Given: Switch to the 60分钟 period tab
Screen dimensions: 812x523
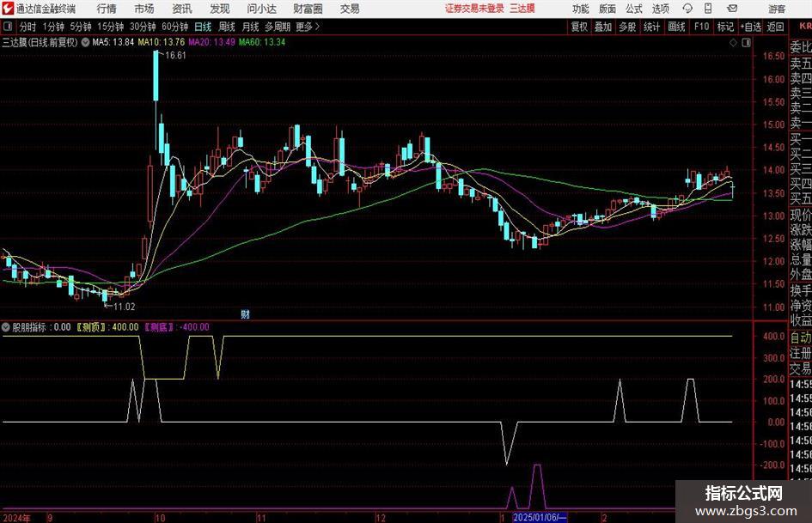Looking at the screenshot, I should pyautogui.click(x=174, y=27).
